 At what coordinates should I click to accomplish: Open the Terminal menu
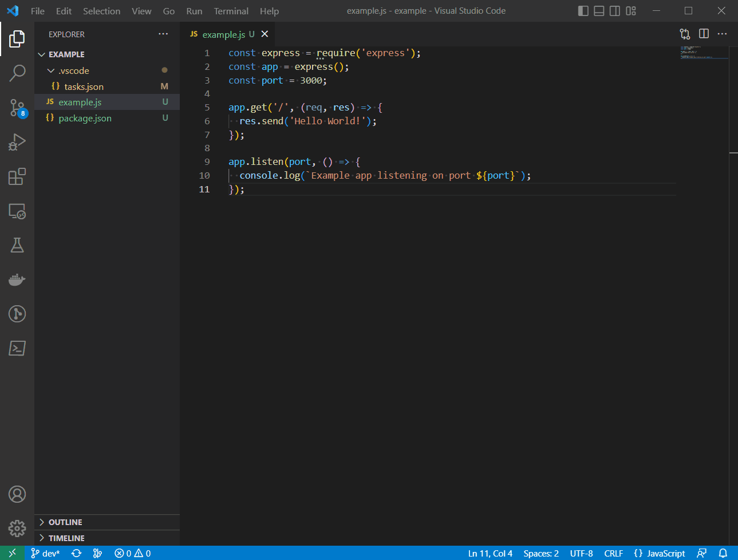231,11
